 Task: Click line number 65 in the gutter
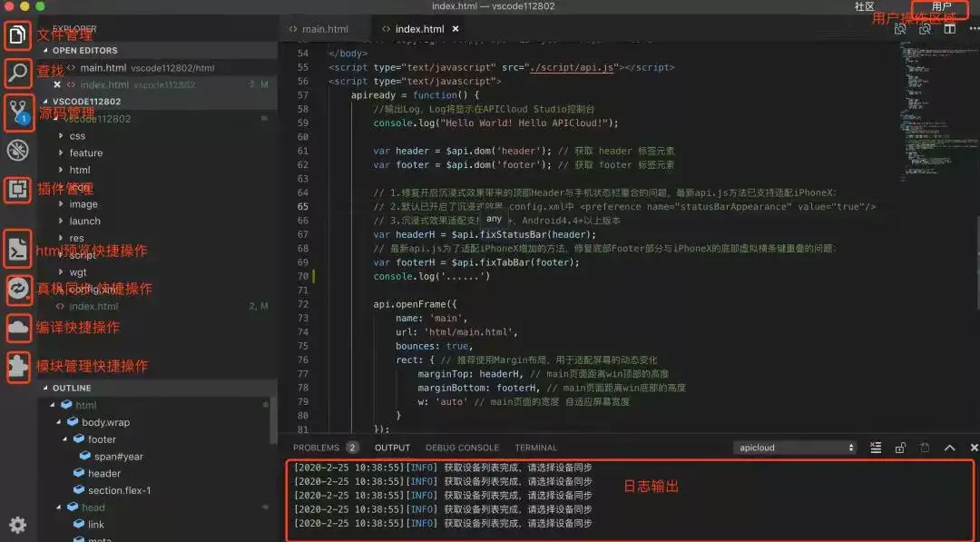(302, 206)
